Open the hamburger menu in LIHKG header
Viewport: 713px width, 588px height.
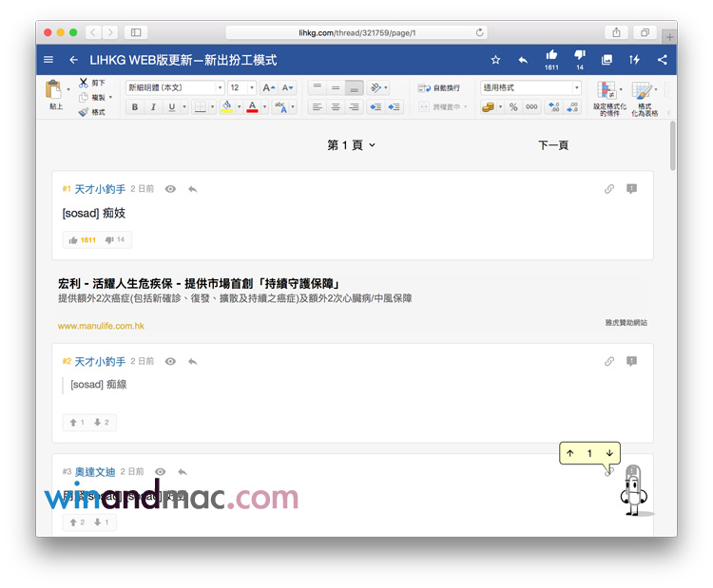tap(48, 60)
